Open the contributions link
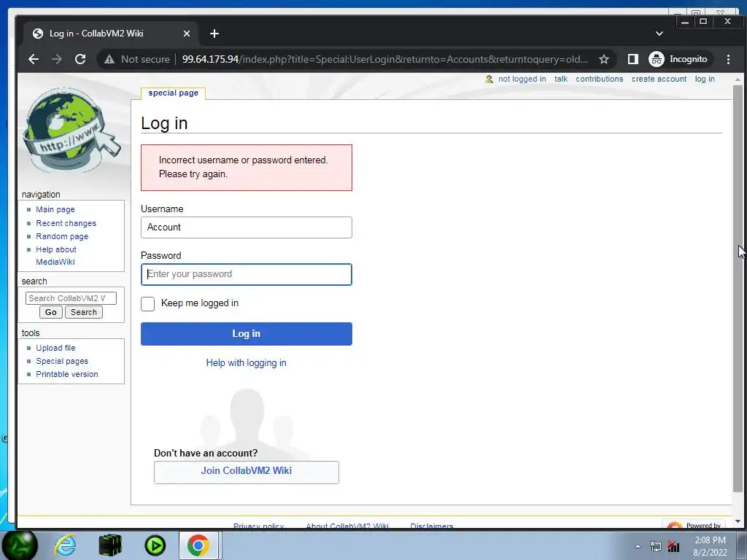The image size is (747, 560). click(x=600, y=79)
